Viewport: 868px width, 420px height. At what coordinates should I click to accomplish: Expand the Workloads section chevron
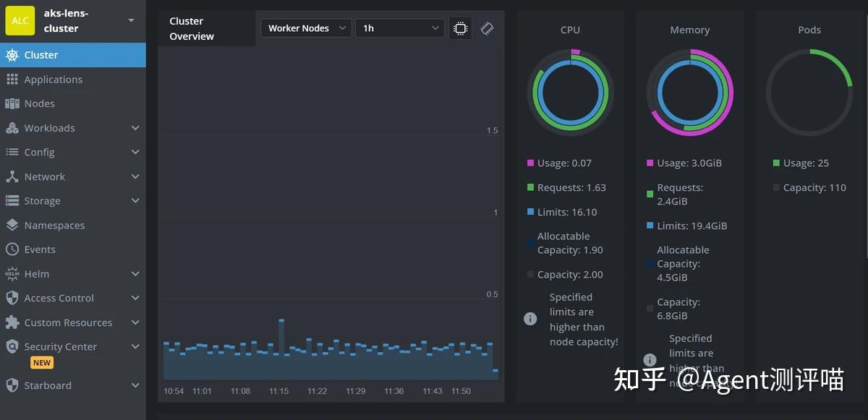point(135,128)
